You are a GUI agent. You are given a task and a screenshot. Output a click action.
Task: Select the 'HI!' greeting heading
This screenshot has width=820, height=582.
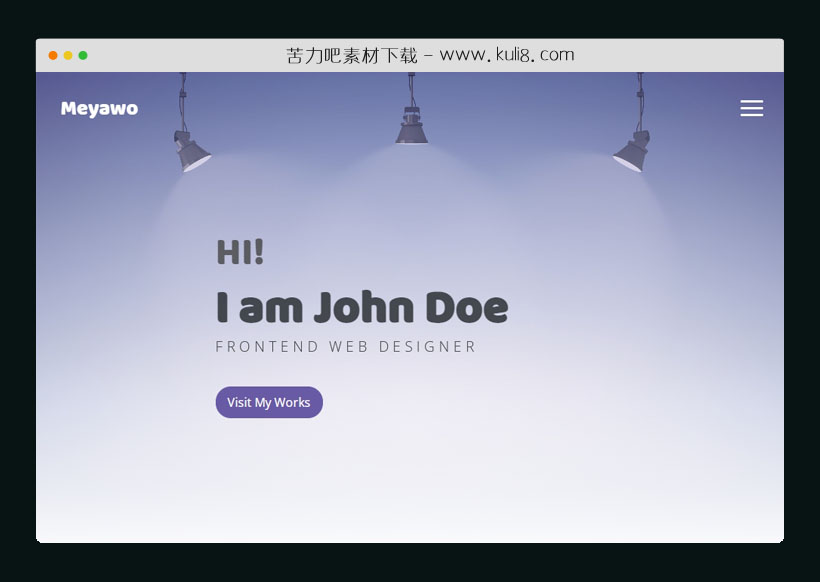(240, 252)
